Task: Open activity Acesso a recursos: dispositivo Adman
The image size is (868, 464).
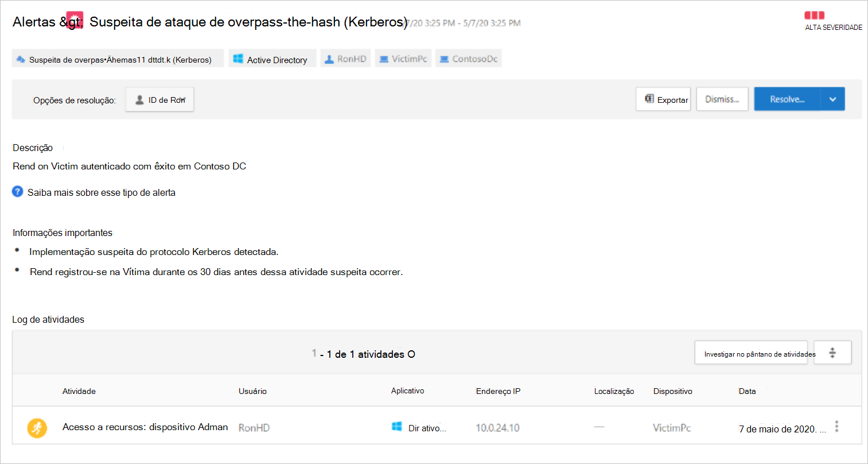Action: click(x=145, y=427)
